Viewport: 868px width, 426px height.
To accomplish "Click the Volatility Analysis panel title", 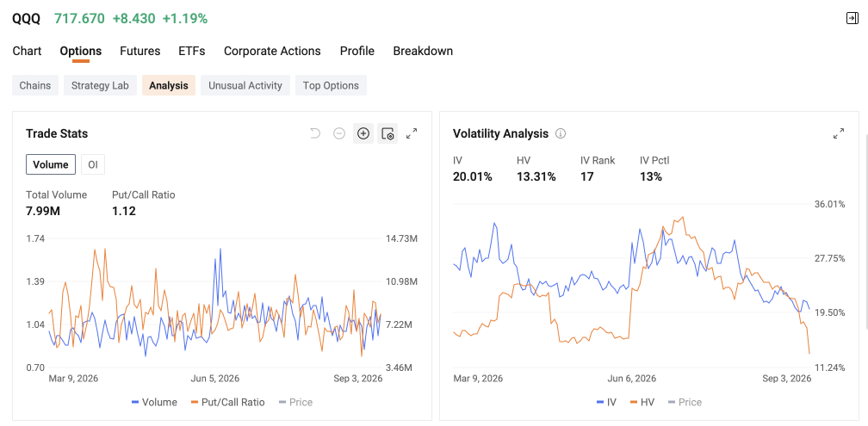I will [500, 133].
